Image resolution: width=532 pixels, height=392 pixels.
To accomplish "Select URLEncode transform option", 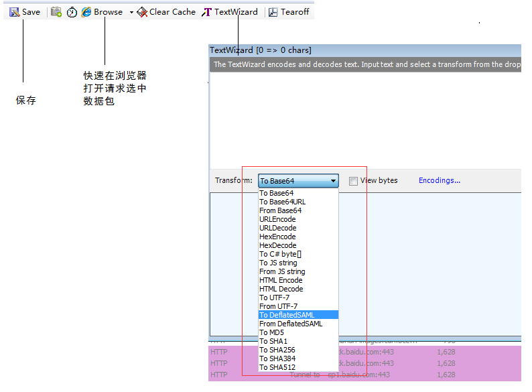I will pos(298,219).
